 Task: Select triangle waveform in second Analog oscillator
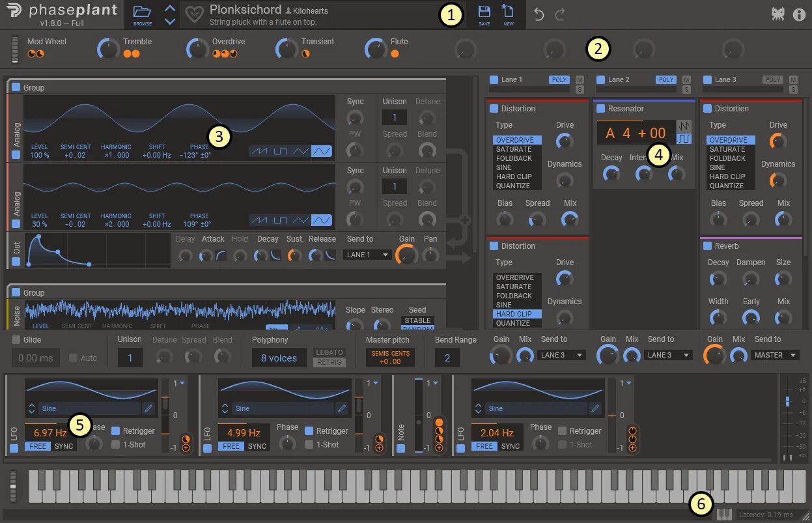tap(301, 220)
